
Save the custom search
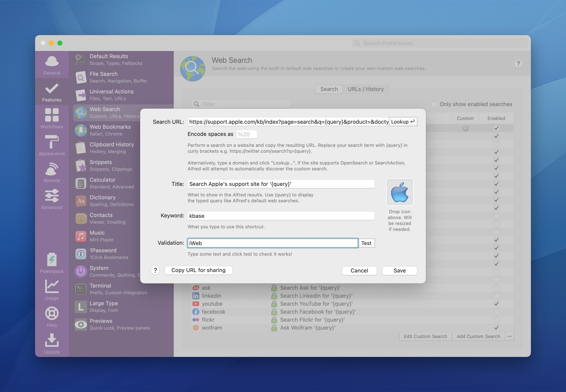pos(399,271)
